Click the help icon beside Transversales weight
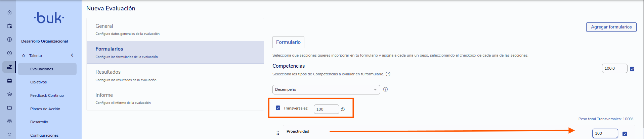This screenshot has height=139, width=644. coord(343,109)
